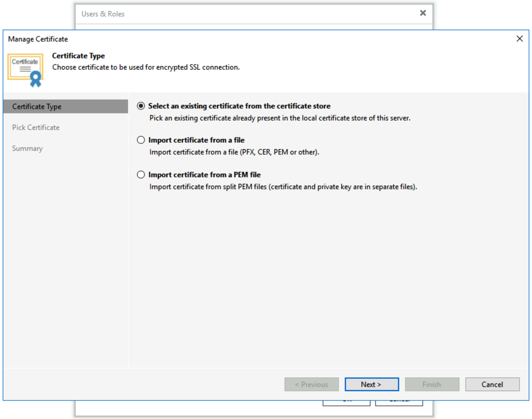Click the certificate ribbon icon in header

[26, 70]
